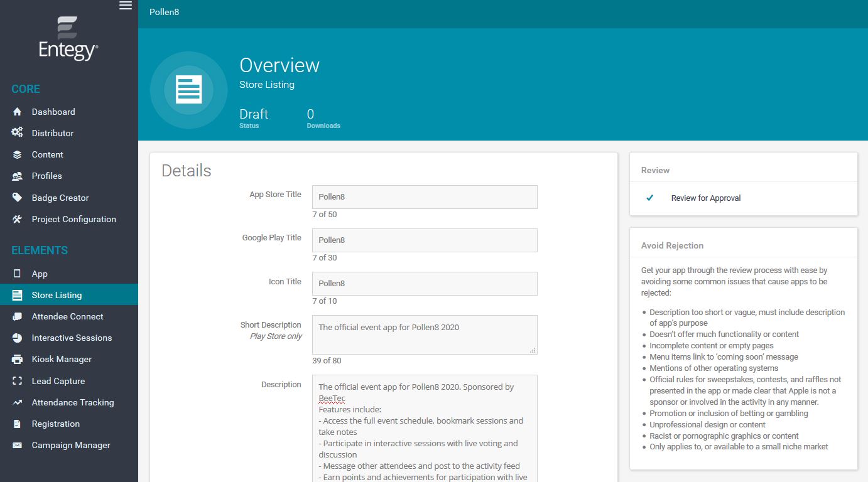Click the Avoid Rejection panel heading
The height and width of the screenshot is (482, 868).
(x=672, y=245)
